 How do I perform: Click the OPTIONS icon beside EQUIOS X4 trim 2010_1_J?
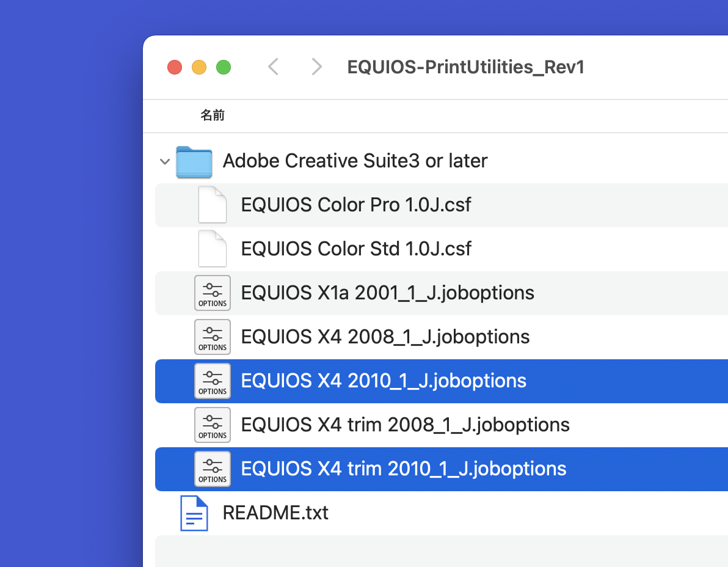coord(213,469)
